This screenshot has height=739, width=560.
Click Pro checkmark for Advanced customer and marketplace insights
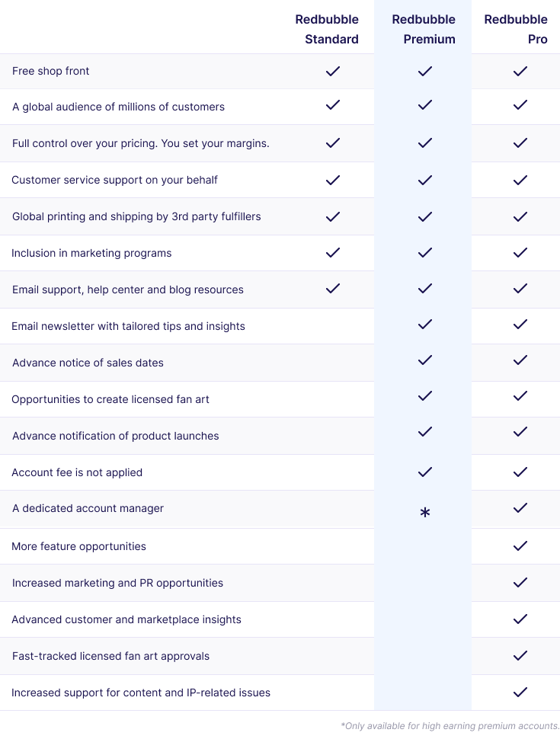coord(520,619)
